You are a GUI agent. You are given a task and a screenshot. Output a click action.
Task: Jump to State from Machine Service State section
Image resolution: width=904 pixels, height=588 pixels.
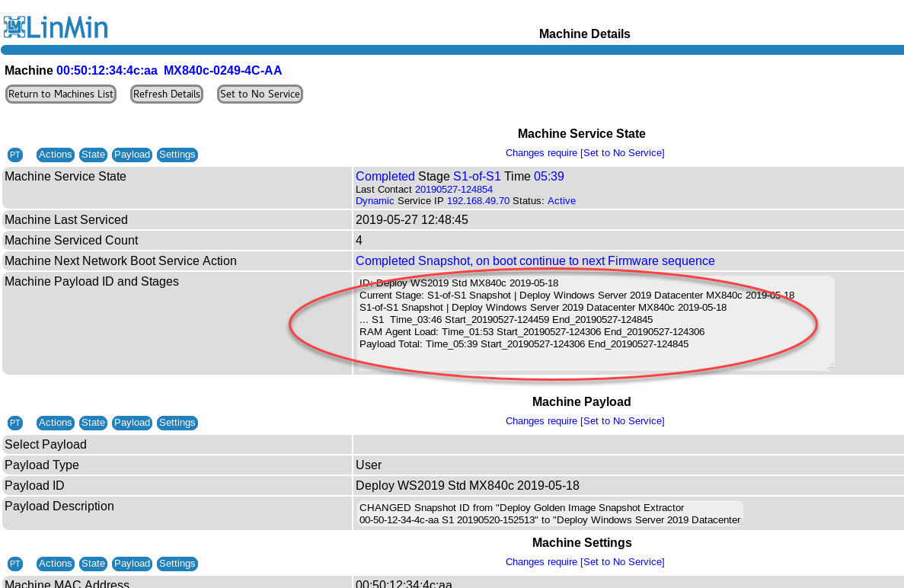click(94, 155)
